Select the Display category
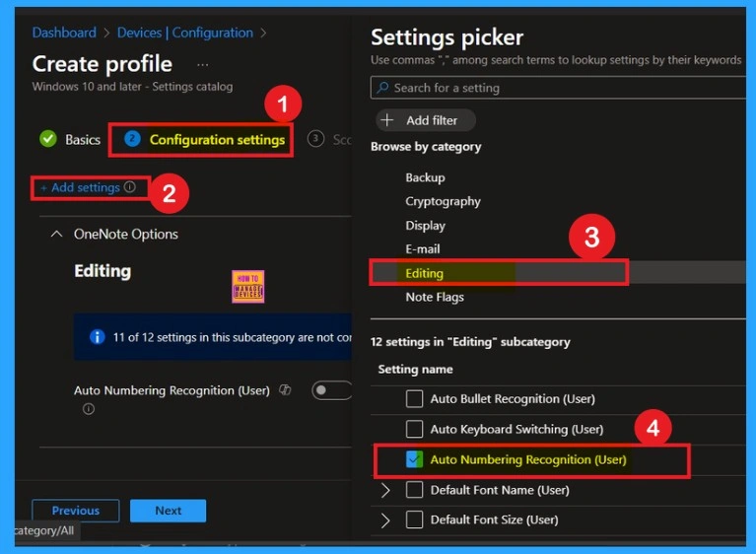The height and width of the screenshot is (554, 756). point(425,225)
